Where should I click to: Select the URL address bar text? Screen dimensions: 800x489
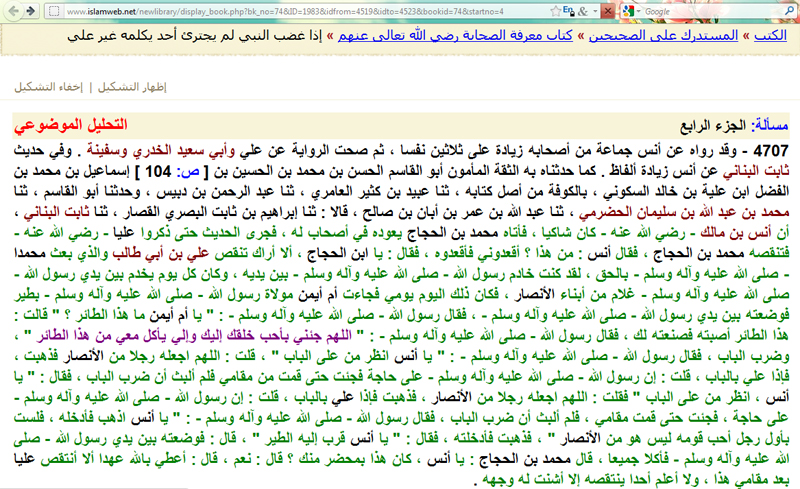pos(306,11)
